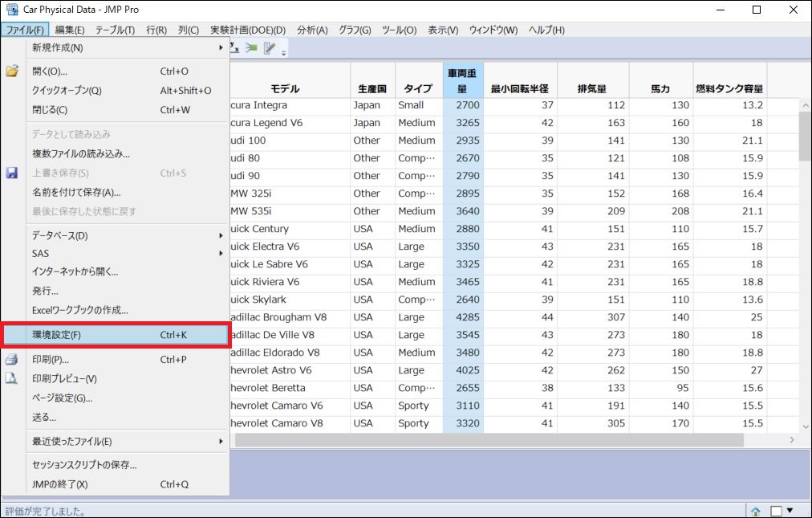
Task: Click the horizontal scrollbar thumb
Action: [489, 440]
